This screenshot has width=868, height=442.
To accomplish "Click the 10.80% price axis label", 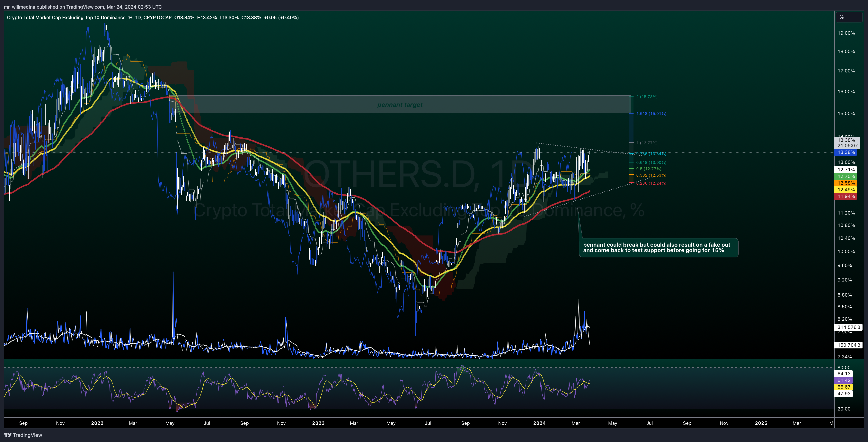I will 846,226.
